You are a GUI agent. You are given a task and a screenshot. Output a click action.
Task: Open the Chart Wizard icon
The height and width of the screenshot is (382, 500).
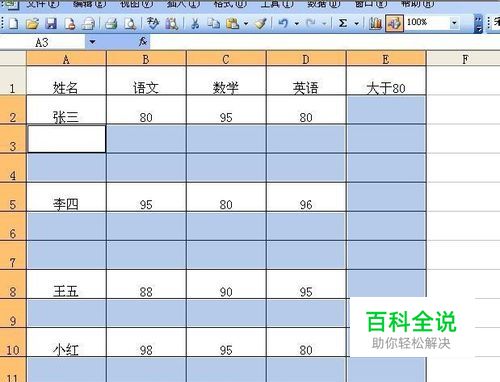coord(375,23)
